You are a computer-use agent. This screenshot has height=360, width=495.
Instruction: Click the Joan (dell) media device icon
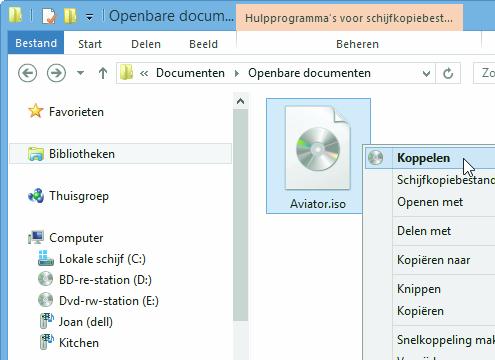(47, 321)
